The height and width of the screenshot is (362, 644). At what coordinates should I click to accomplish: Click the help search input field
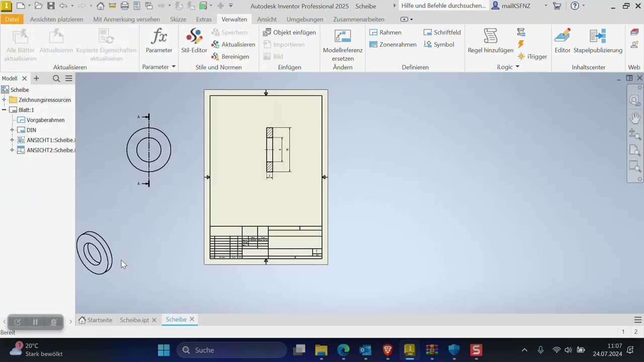pos(443,6)
